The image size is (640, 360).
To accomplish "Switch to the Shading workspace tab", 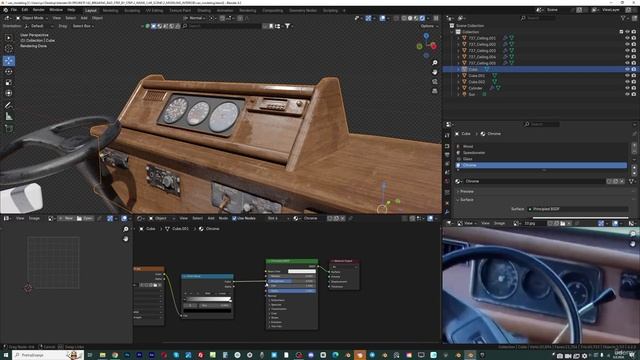I will 204,10.
